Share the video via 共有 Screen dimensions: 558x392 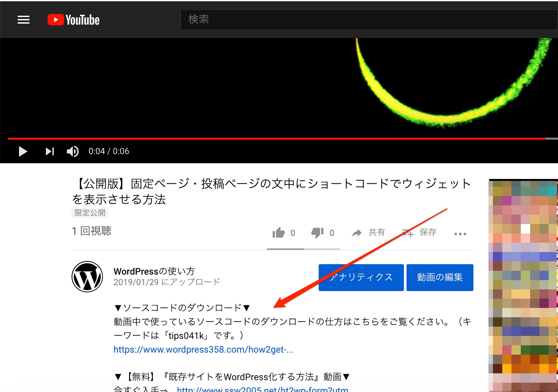point(368,233)
